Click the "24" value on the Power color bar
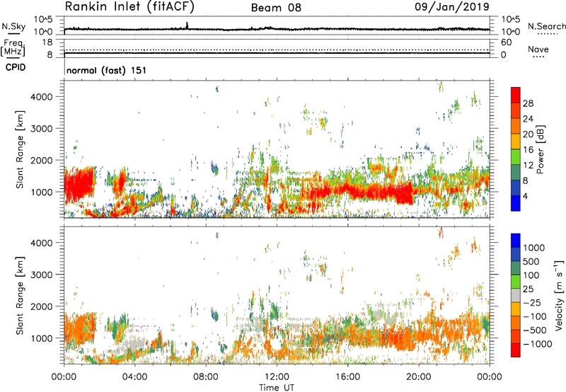The width and height of the screenshot is (566, 392). [528, 119]
